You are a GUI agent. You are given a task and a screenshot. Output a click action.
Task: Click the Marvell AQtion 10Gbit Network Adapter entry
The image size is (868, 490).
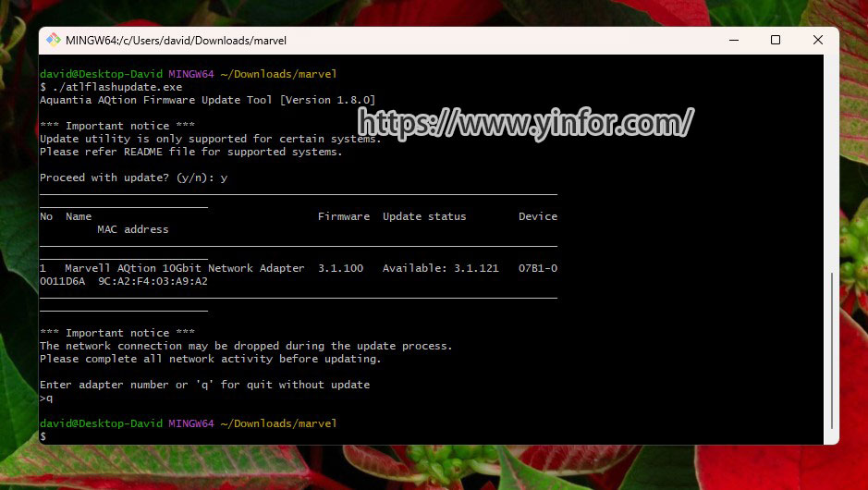184,268
